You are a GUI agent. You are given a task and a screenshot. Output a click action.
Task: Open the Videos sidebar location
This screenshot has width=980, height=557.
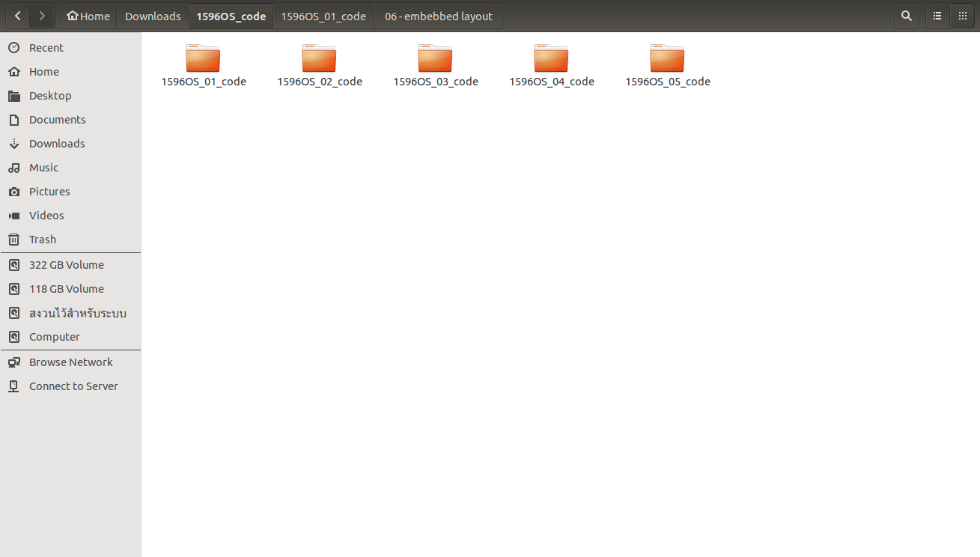point(45,215)
